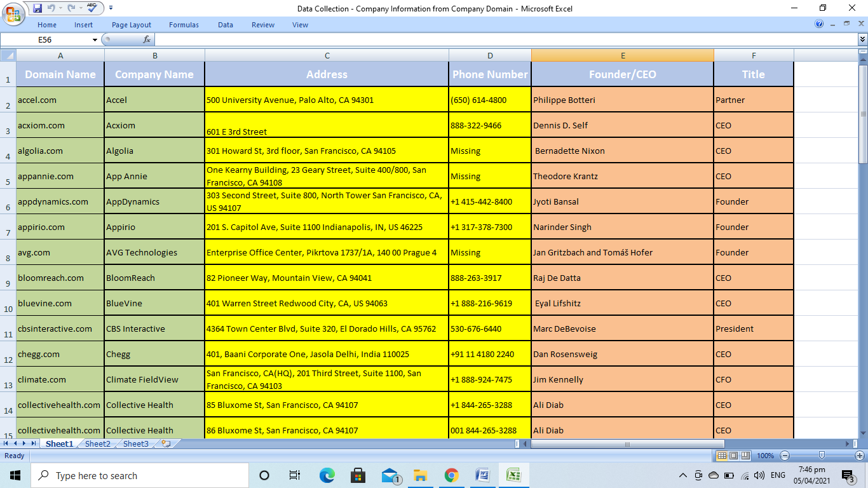Select the cell with phone 530-676-6440
Screen dimensions: 868x488
pos(490,329)
